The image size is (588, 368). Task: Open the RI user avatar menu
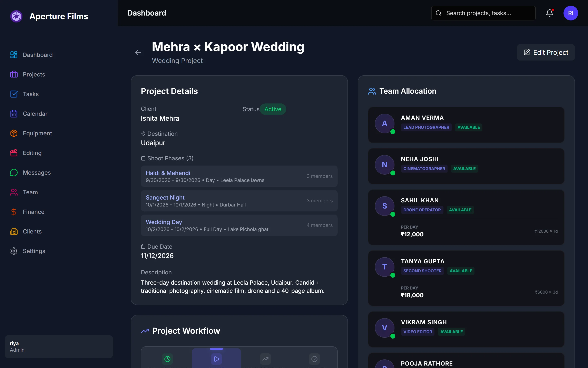click(x=570, y=13)
